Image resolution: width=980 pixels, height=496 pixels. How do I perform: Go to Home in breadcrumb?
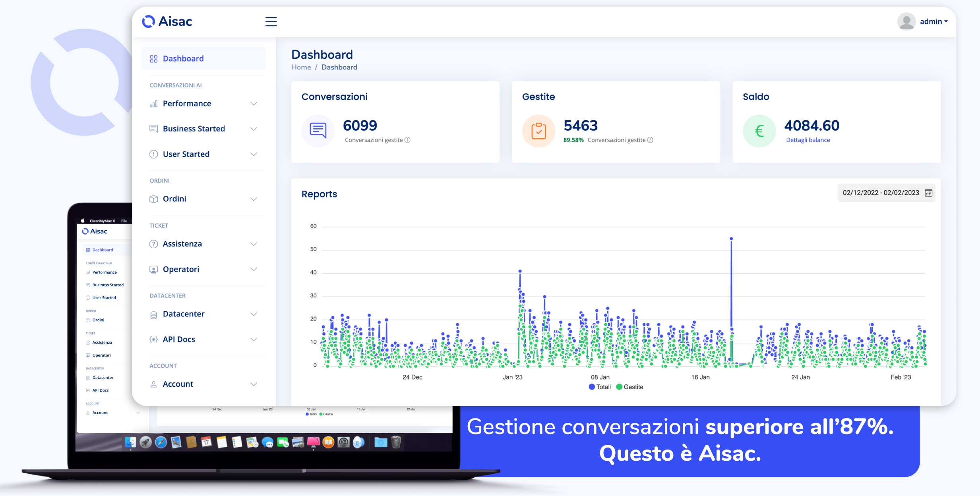tap(301, 68)
